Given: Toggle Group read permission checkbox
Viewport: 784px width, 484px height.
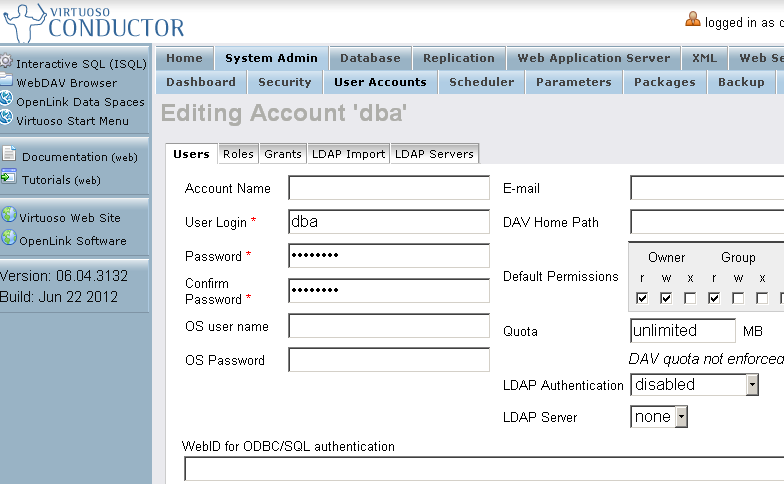Looking at the screenshot, I should pos(714,298).
